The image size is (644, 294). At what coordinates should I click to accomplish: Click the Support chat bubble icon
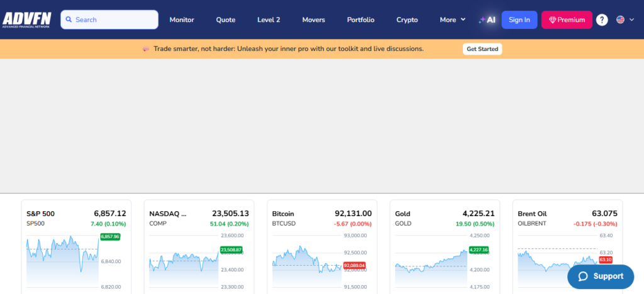[582, 276]
